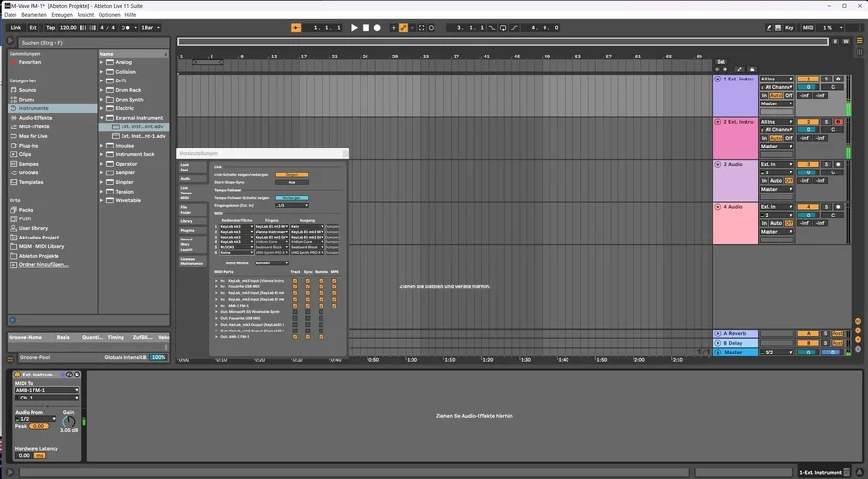Arm track 3 Audio for recording
868x479 pixels.
pyautogui.click(x=838, y=164)
